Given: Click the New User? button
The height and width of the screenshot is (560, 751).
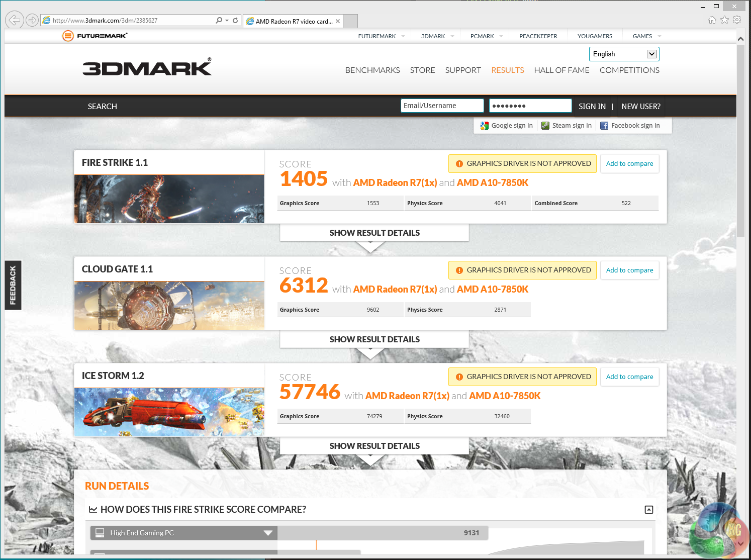Looking at the screenshot, I should pyautogui.click(x=641, y=107).
